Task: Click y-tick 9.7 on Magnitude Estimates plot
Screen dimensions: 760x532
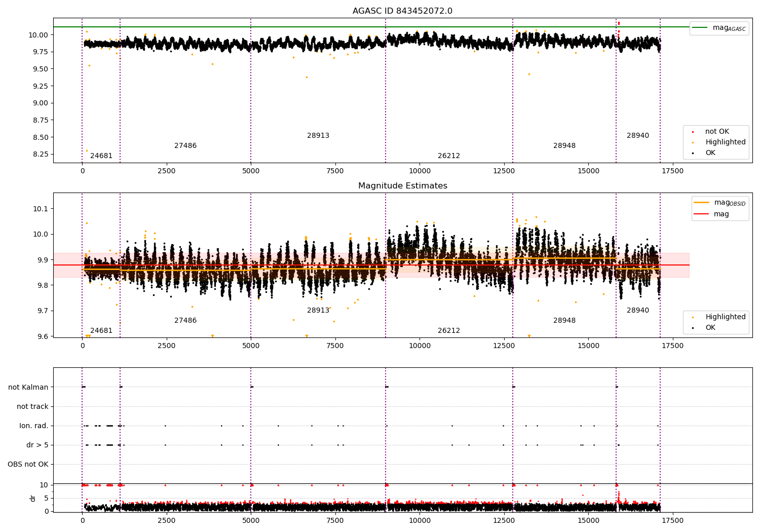Action: point(42,311)
